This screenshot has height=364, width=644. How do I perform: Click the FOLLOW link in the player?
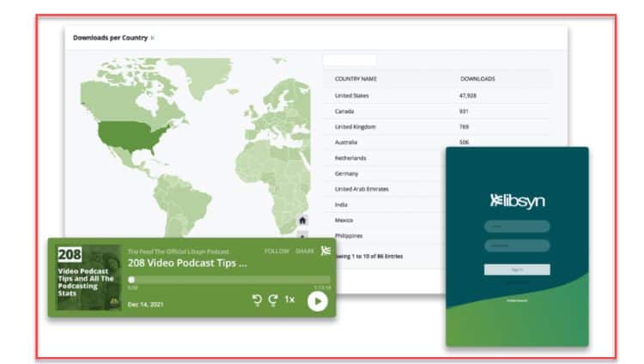click(276, 251)
